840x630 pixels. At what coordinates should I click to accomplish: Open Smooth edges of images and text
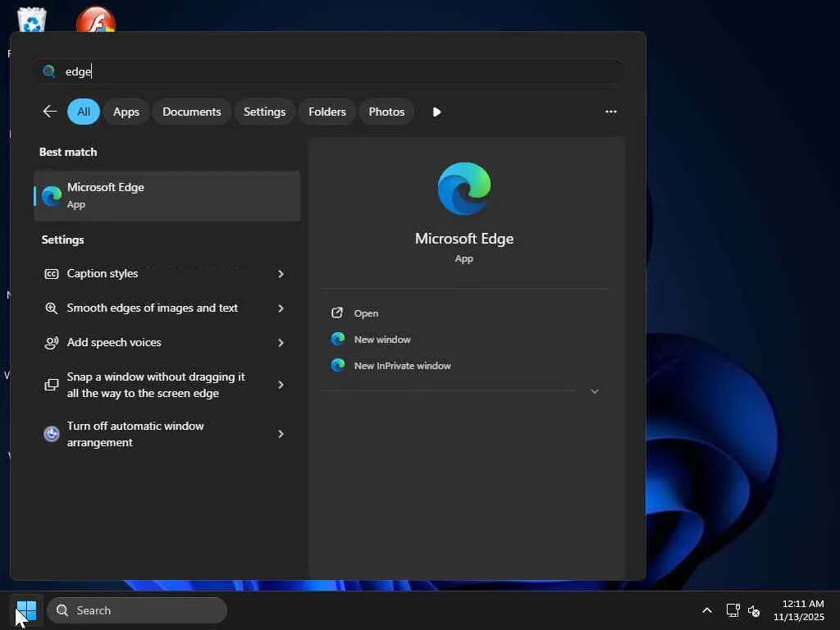[x=167, y=308]
